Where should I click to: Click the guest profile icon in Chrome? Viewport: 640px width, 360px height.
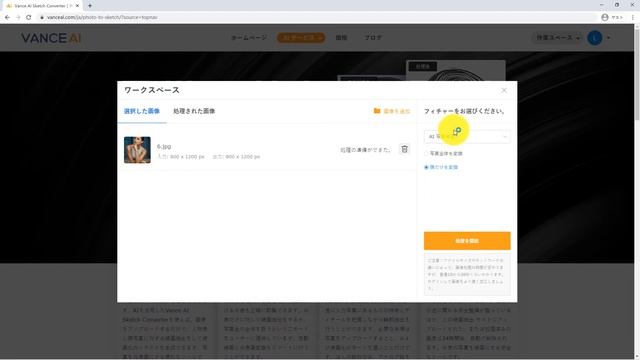(604, 17)
